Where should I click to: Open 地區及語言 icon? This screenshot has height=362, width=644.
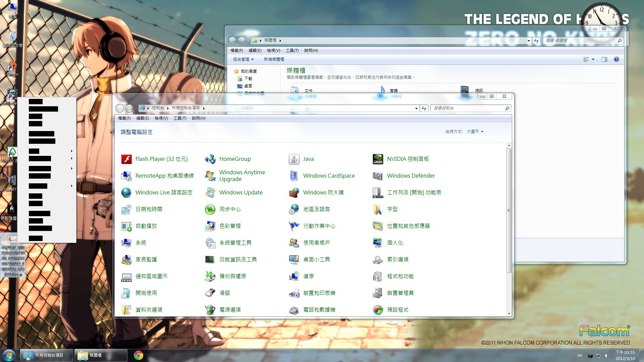pos(294,209)
